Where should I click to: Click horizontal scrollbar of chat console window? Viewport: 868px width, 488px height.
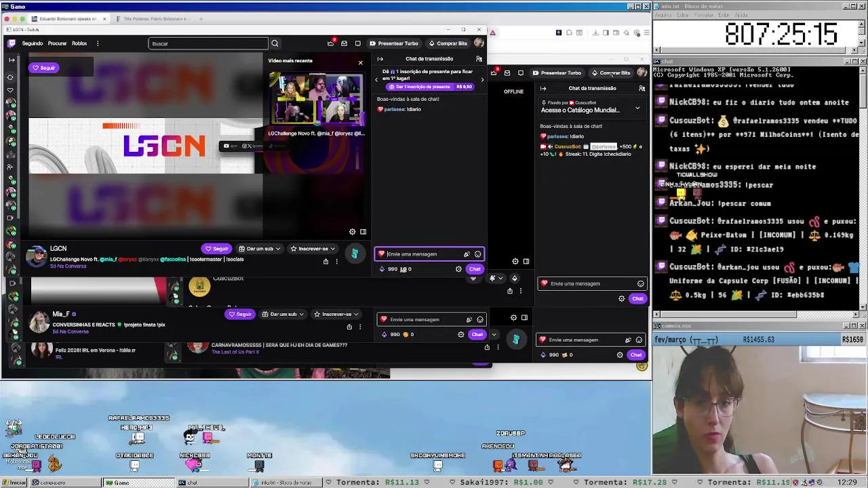757,314
